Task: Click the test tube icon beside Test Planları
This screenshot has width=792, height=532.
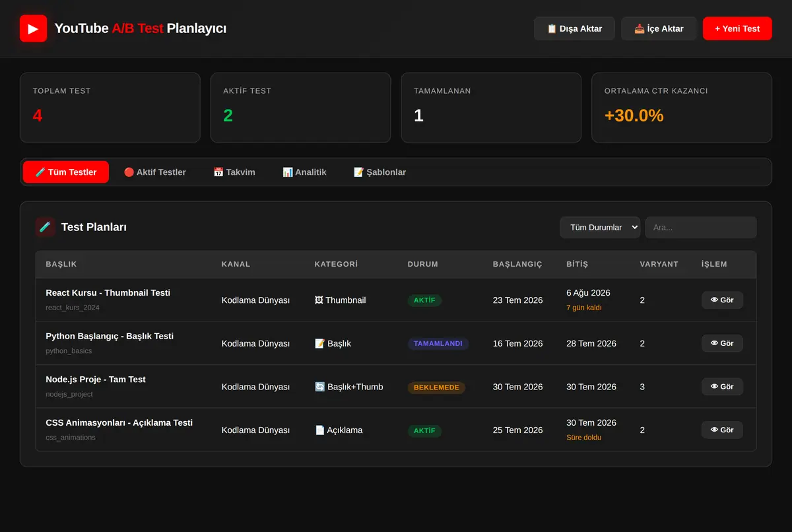Action: [x=45, y=227]
